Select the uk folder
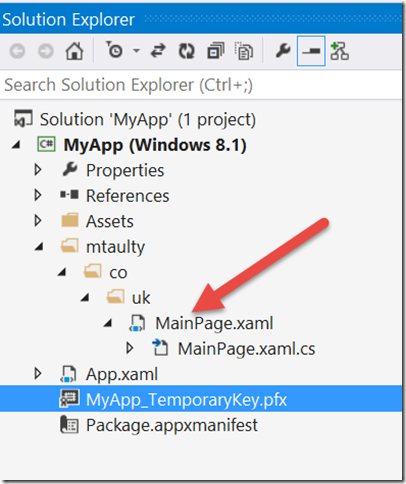 pyautogui.click(x=141, y=297)
